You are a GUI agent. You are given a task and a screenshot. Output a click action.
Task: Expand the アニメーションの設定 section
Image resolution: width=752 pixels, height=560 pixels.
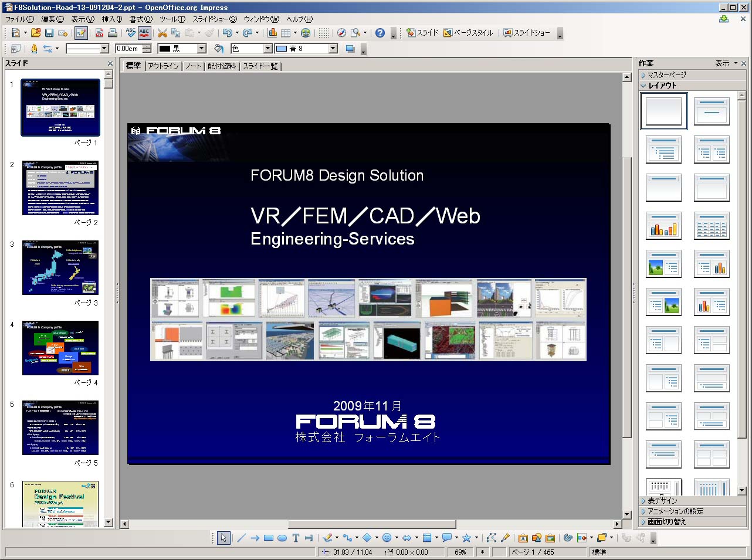click(692, 511)
